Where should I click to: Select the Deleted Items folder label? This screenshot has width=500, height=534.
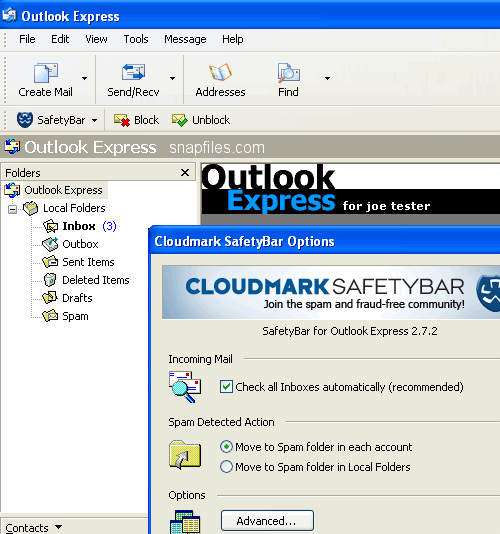tap(96, 280)
